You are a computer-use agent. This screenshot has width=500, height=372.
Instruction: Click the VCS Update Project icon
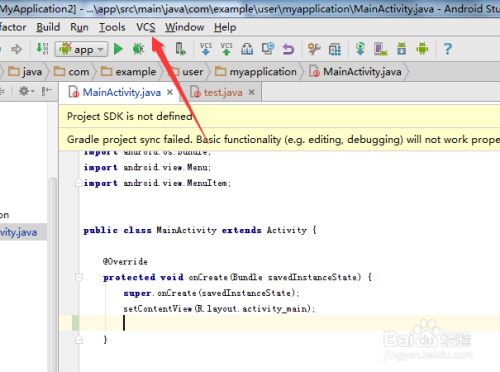[x=206, y=49]
